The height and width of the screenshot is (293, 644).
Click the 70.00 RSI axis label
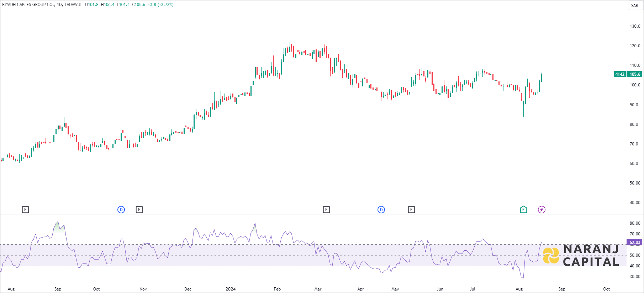(x=635, y=234)
